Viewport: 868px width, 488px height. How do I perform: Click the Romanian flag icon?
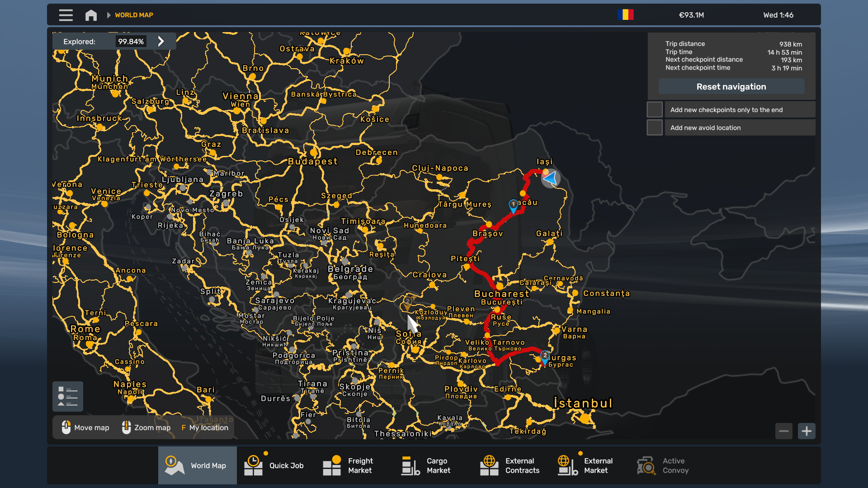(625, 15)
